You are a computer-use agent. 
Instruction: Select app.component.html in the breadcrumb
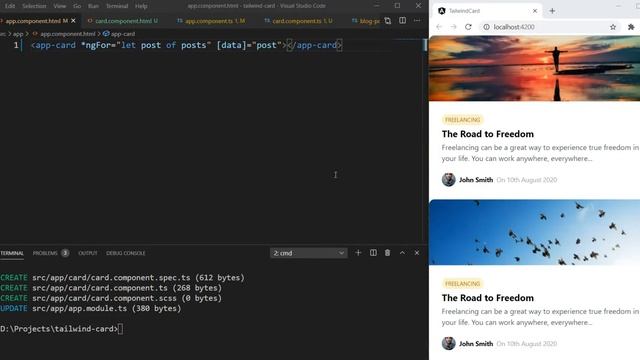[x=67, y=34]
